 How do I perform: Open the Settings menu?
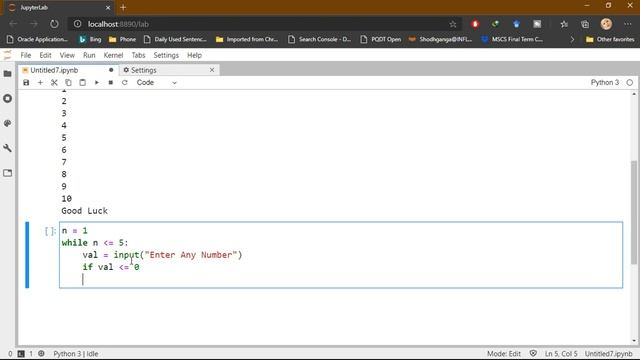coord(166,55)
